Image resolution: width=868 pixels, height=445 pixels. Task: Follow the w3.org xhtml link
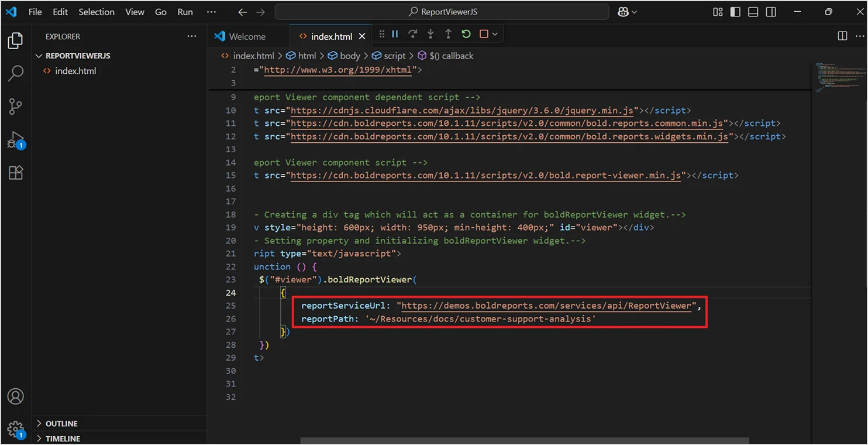[337, 70]
